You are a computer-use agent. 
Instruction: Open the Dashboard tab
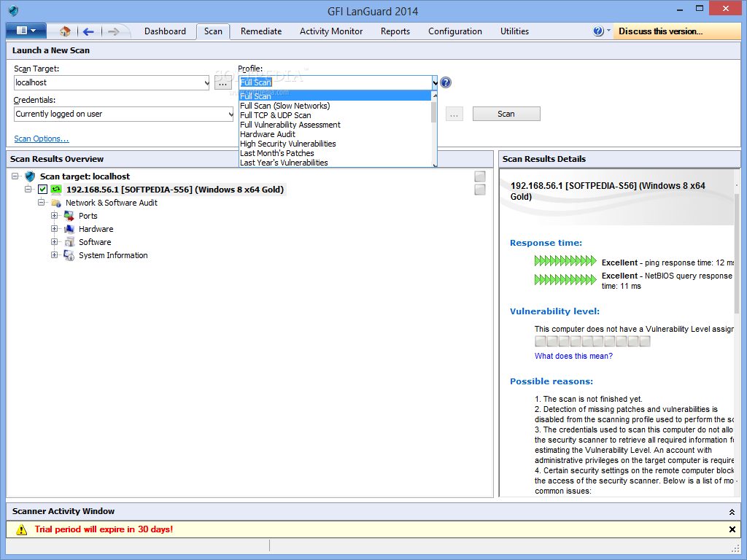coord(166,31)
